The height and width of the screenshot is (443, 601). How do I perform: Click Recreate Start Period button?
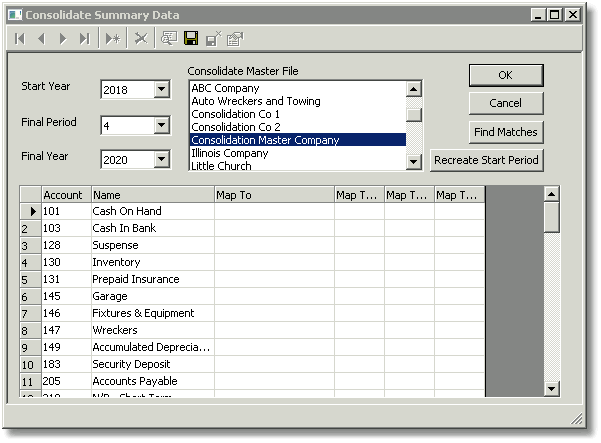click(x=486, y=160)
